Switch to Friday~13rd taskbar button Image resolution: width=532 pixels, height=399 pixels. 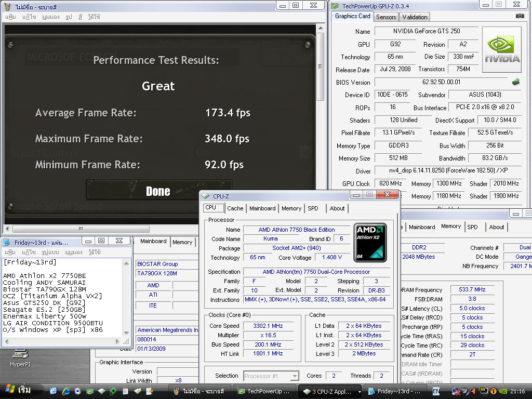click(395, 391)
